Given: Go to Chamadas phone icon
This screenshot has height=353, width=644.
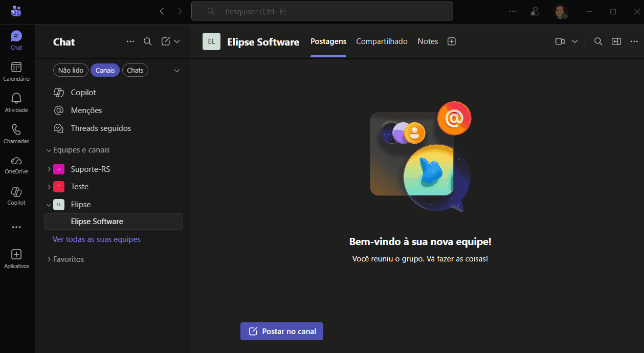Looking at the screenshot, I should 16,134.
